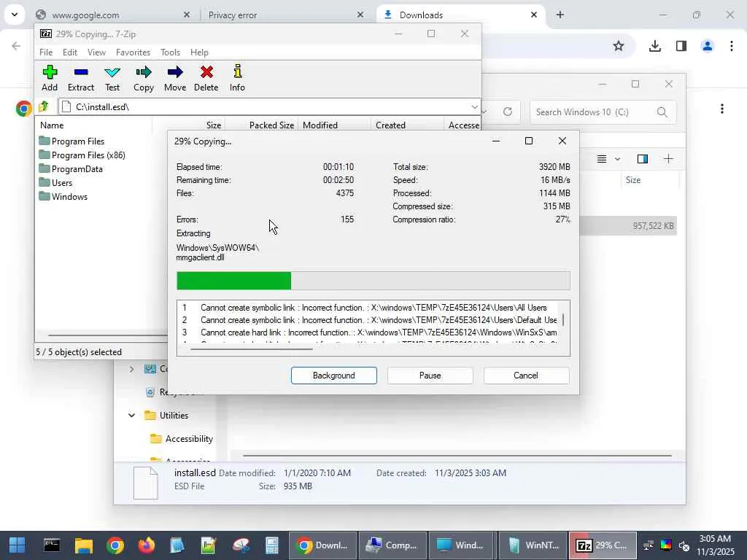
Task: Open the View menu in 7-Zip
Action: point(96,52)
